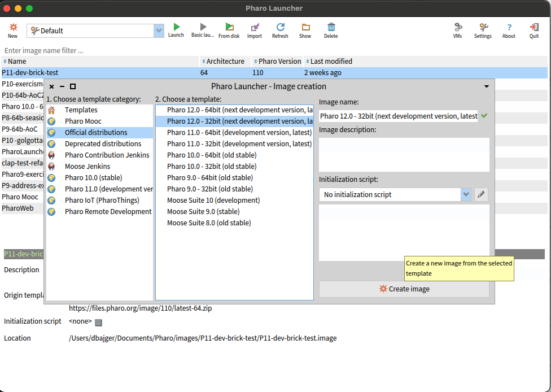Viewport: 551px width, 392px height.
Task: Open the Image creation window menu arrow
Action: point(487,86)
